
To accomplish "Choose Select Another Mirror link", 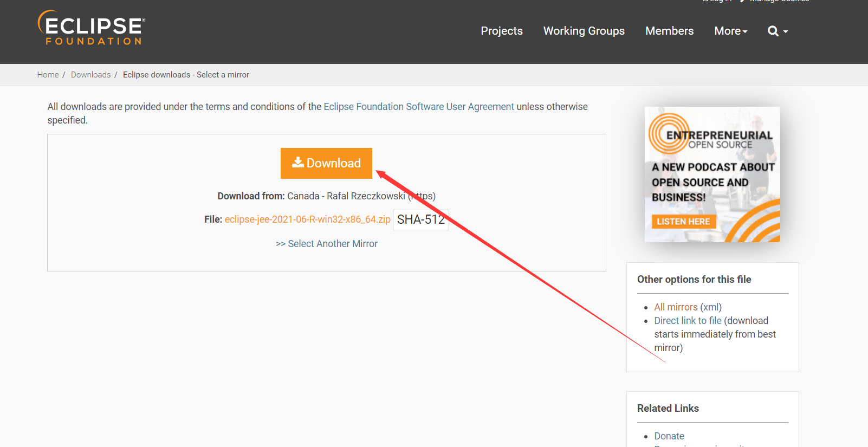I will point(327,244).
